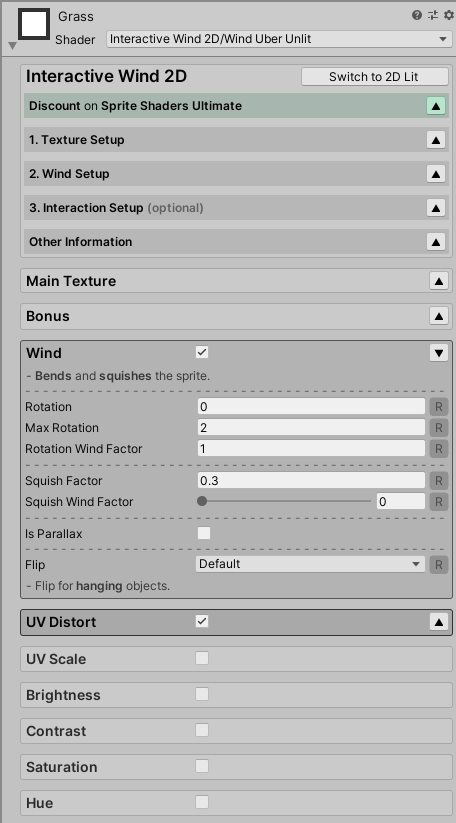Open the material presets slider icon
This screenshot has height=823, width=456.
pyautogui.click(x=433, y=15)
